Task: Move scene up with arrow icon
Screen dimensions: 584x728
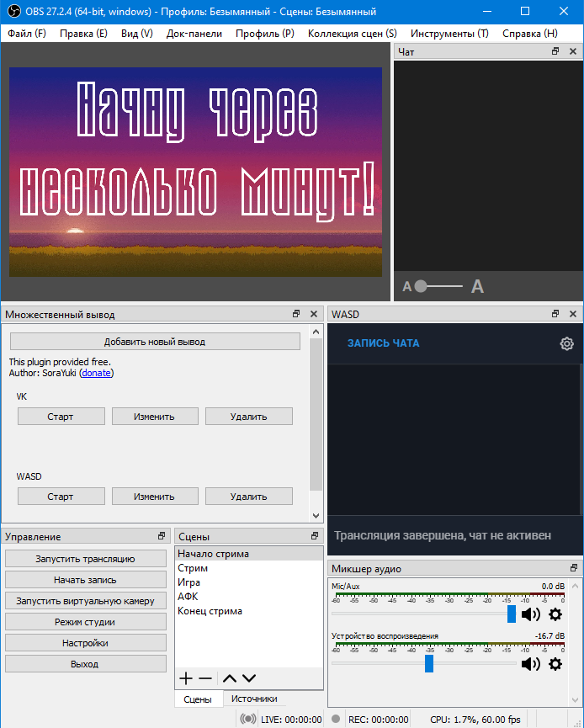Action: pyautogui.click(x=230, y=678)
